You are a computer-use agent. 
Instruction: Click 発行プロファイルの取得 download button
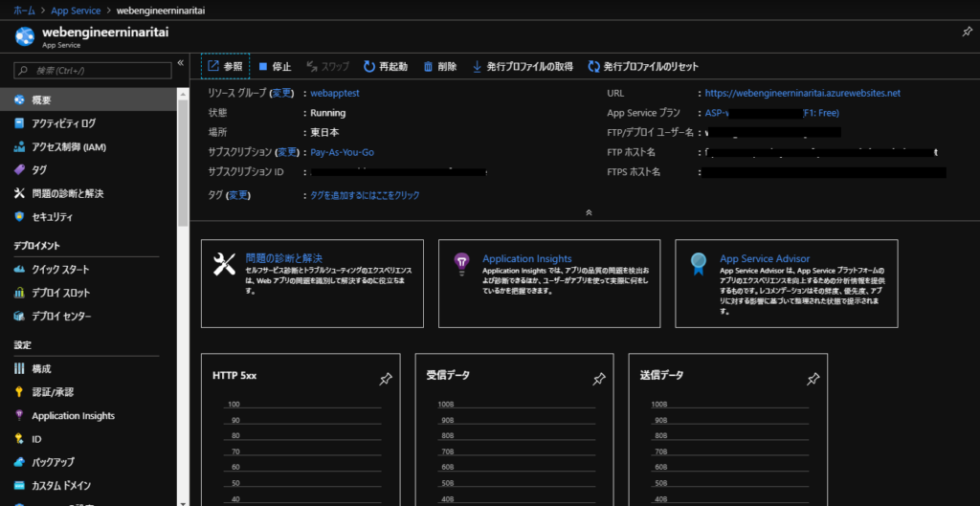point(523,66)
